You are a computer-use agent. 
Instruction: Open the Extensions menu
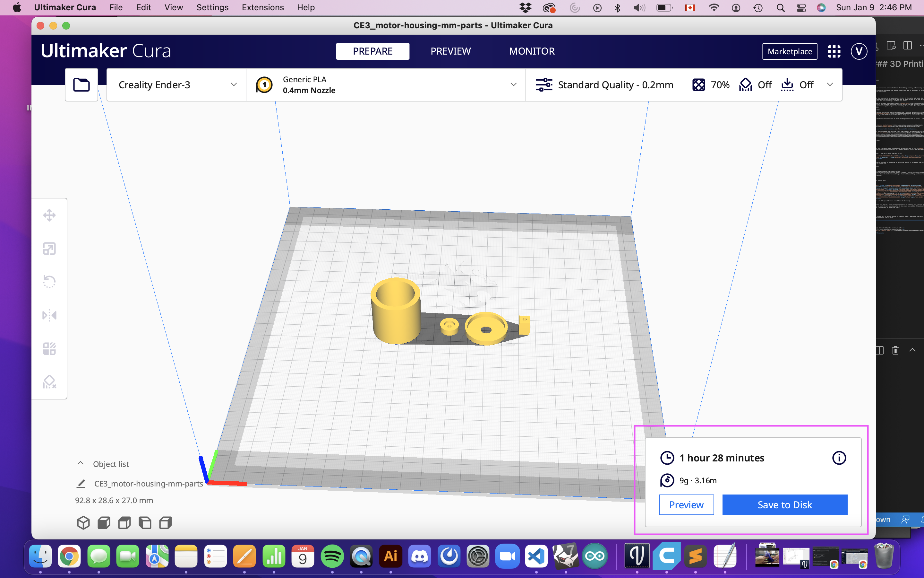[x=263, y=7]
